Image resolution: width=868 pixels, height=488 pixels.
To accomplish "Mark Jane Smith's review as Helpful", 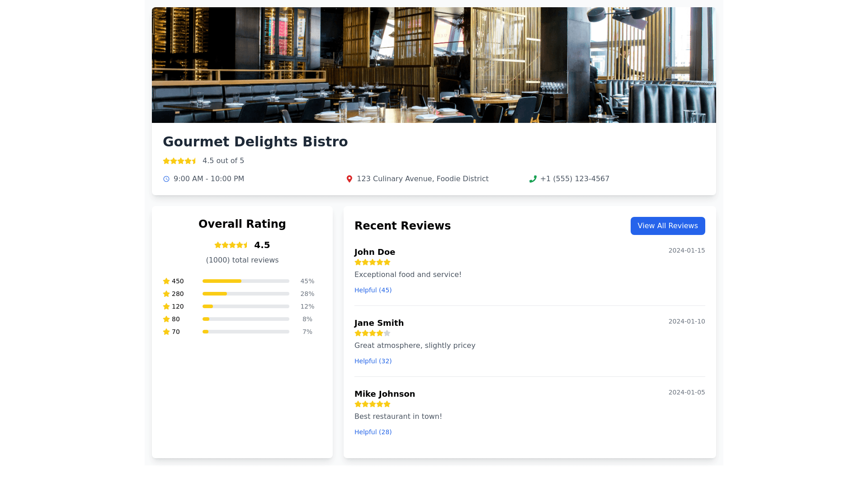I will [373, 361].
